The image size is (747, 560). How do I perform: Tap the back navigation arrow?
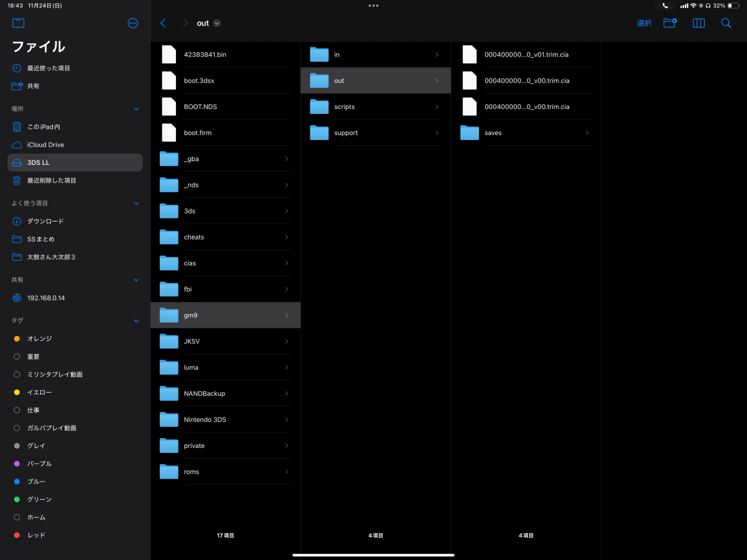click(163, 23)
